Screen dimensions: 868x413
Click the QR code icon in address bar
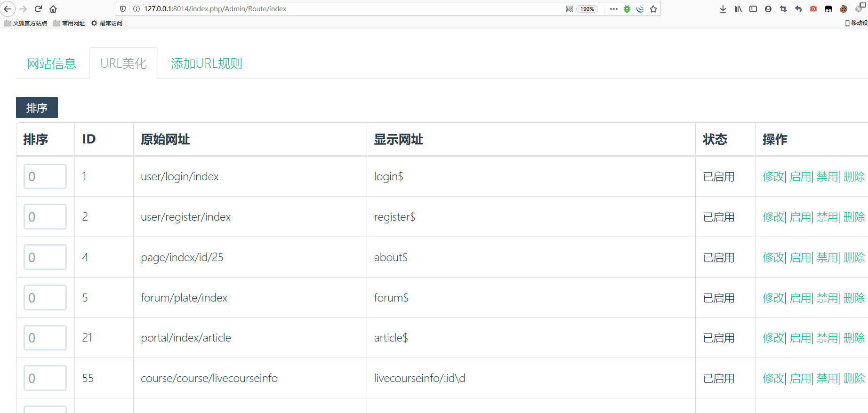pyautogui.click(x=570, y=9)
